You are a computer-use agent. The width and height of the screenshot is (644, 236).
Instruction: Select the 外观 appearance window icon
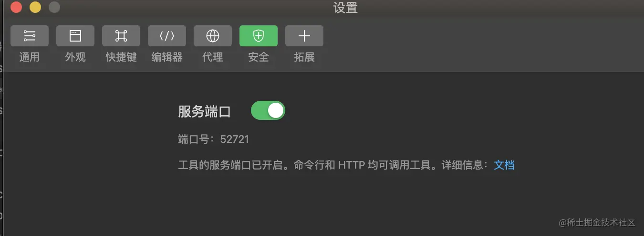click(x=75, y=36)
